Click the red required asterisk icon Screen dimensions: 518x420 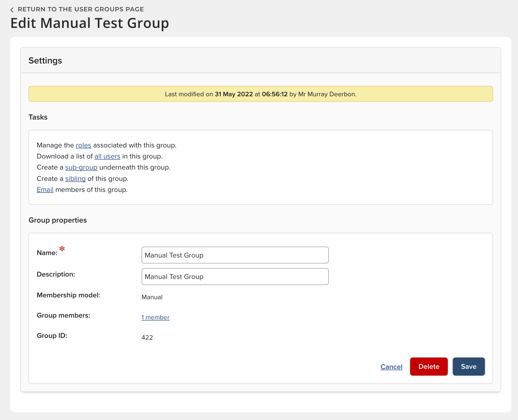click(x=62, y=249)
